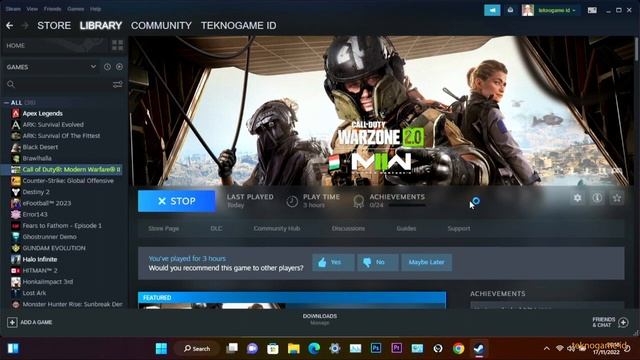Select Halo Infinite in the library
The height and width of the screenshot is (360, 640).
(x=40, y=259)
